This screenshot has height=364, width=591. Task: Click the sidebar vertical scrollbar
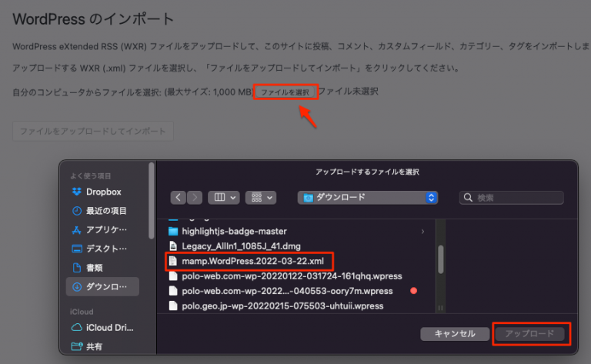pyautogui.click(x=151, y=200)
